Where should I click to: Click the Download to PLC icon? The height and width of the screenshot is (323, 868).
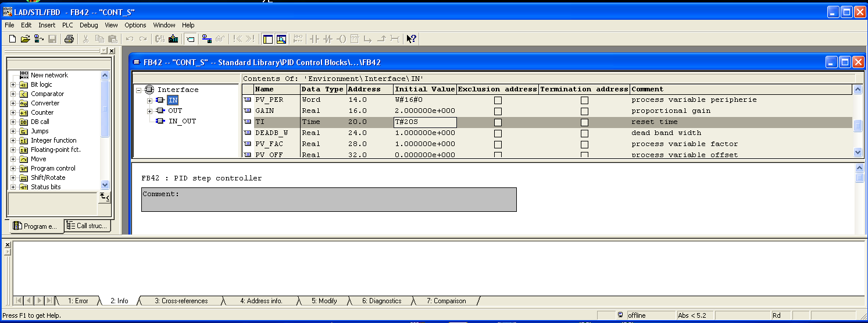[x=173, y=39]
